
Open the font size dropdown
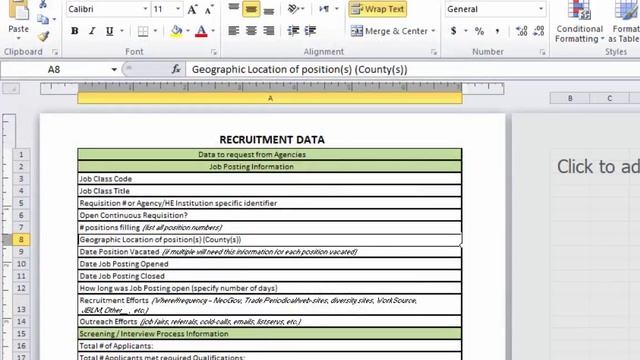coord(178,9)
